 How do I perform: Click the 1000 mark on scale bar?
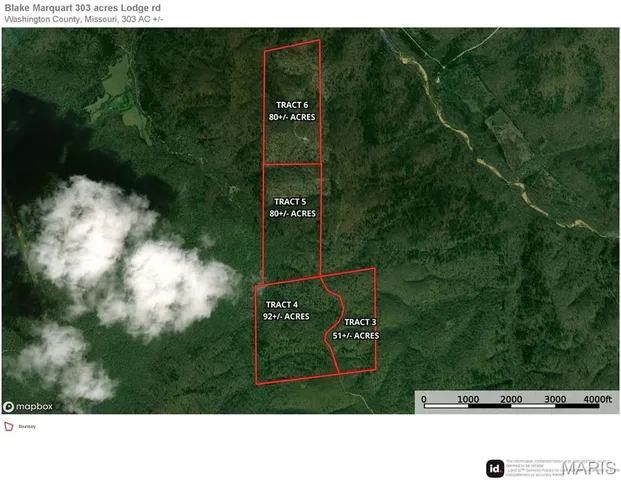tap(468, 399)
